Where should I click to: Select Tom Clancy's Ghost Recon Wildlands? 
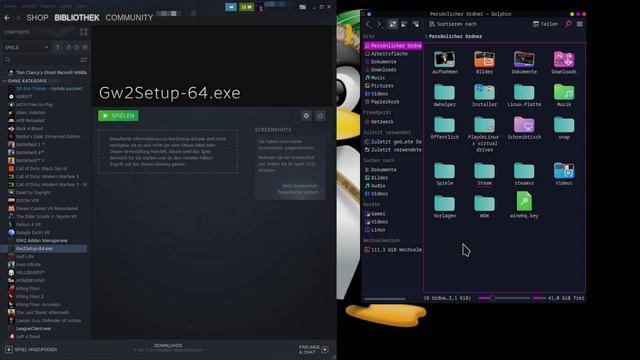pyautogui.click(x=48, y=73)
